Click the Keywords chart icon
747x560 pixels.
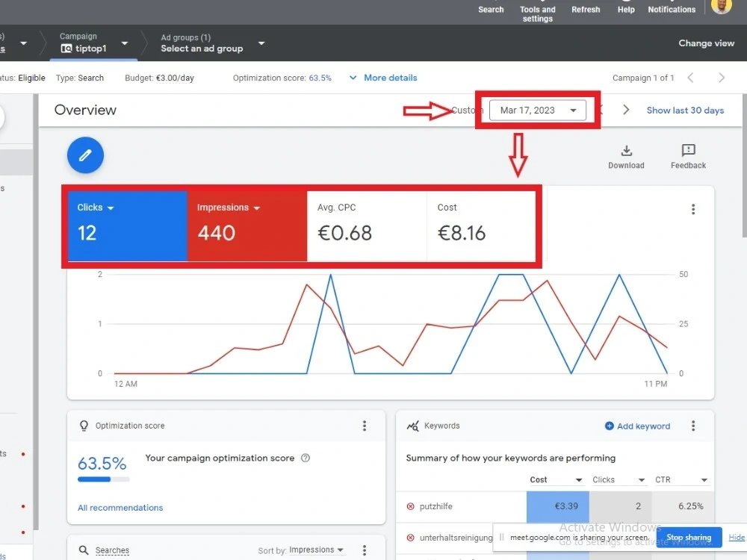(x=412, y=426)
